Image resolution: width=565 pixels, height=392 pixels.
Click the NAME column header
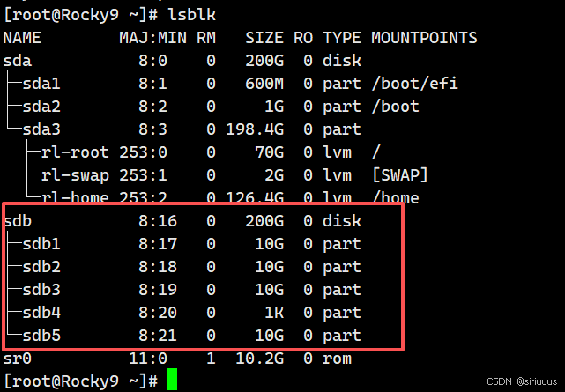pos(22,38)
